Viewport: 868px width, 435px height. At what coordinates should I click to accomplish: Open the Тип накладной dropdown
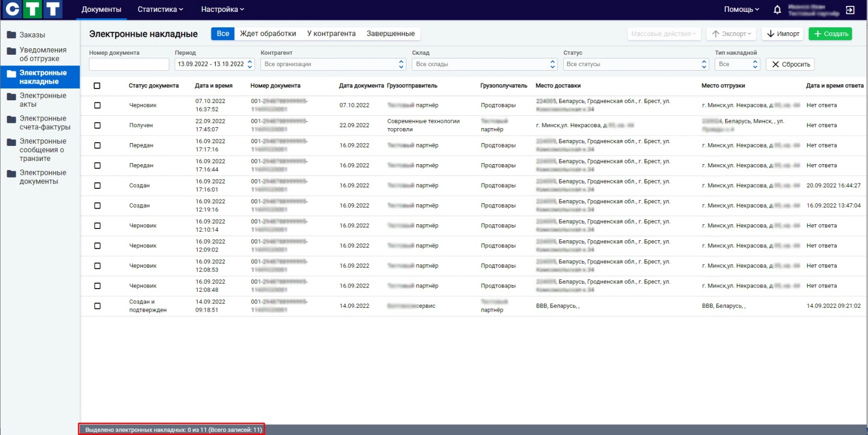click(x=738, y=64)
